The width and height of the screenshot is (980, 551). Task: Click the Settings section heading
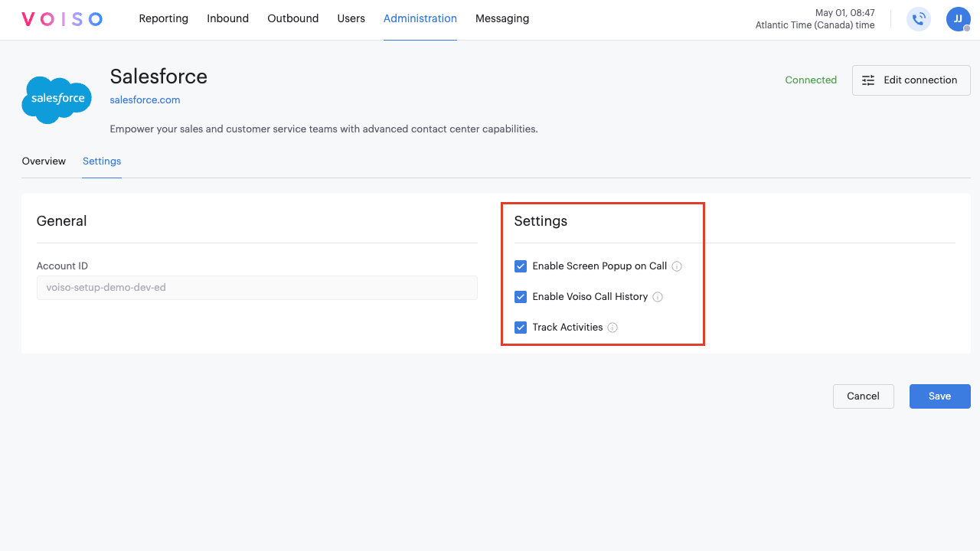(x=541, y=221)
